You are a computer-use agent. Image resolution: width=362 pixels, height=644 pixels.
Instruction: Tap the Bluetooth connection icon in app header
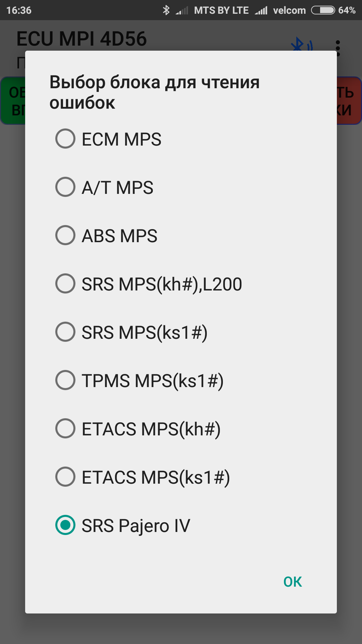pos(302,45)
